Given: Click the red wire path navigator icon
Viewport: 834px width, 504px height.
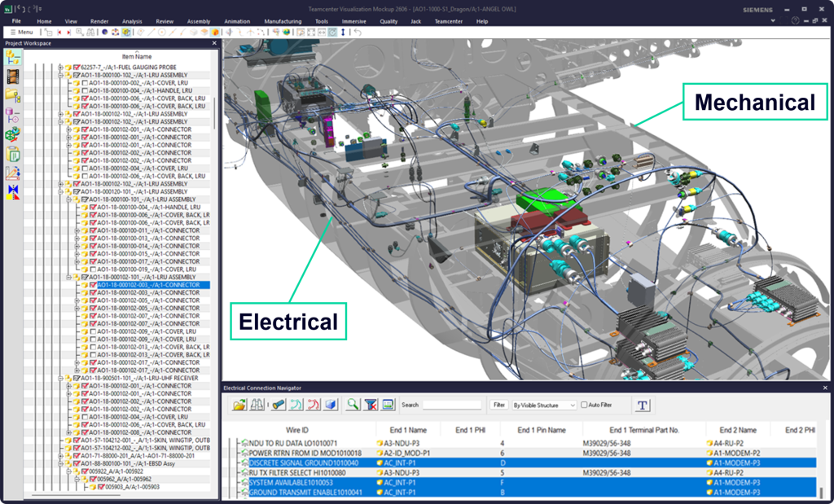Looking at the screenshot, I should [x=314, y=405].
